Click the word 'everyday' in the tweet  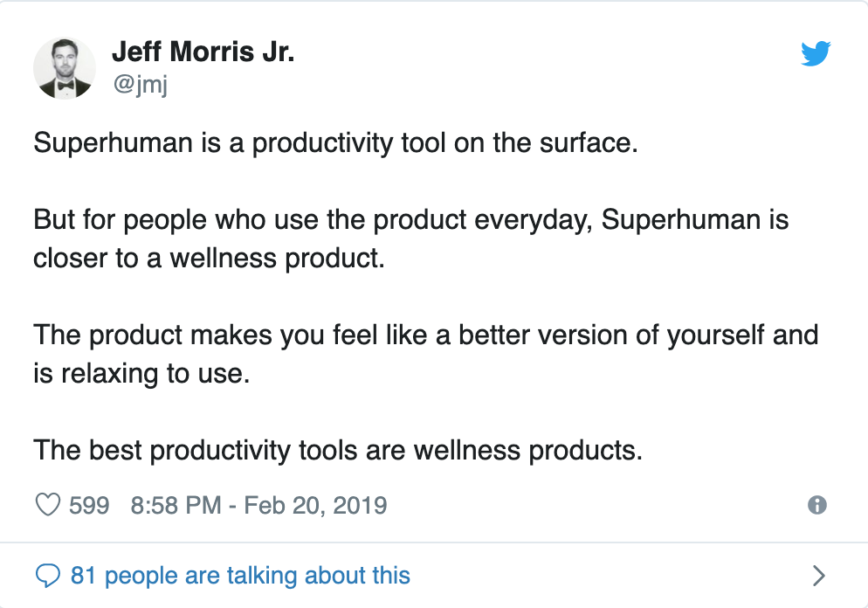(534, 218)
